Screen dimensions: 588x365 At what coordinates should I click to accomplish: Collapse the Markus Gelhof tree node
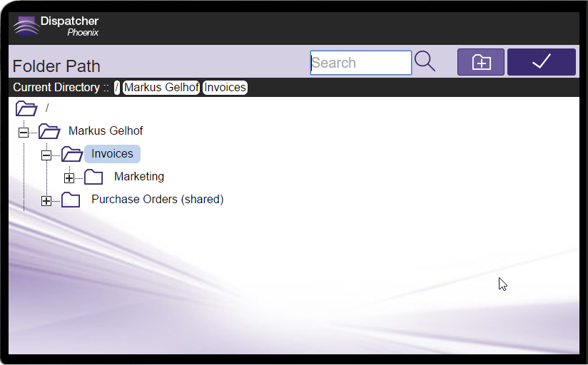tap(24, 133)
